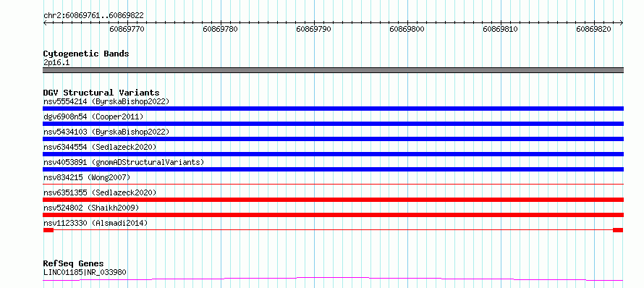Click the 60869770 ruler tick label
Screen dimensions: 644x288
[127, 29]
